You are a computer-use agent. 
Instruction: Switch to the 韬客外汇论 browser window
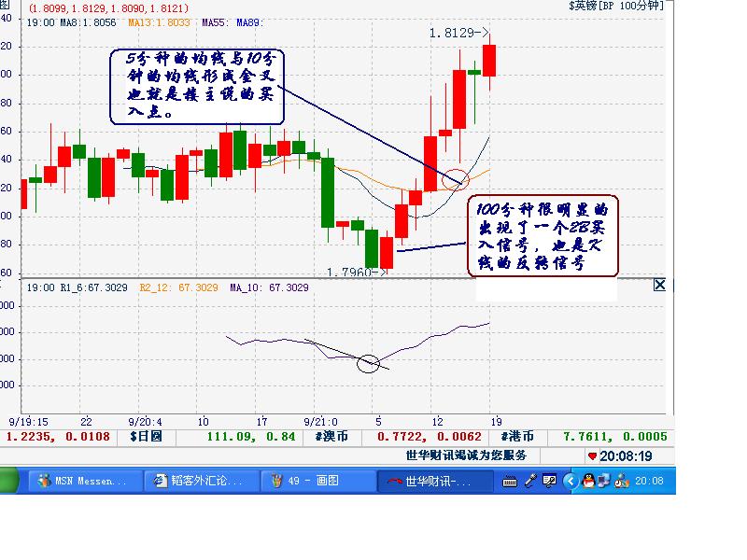(198, 482)
